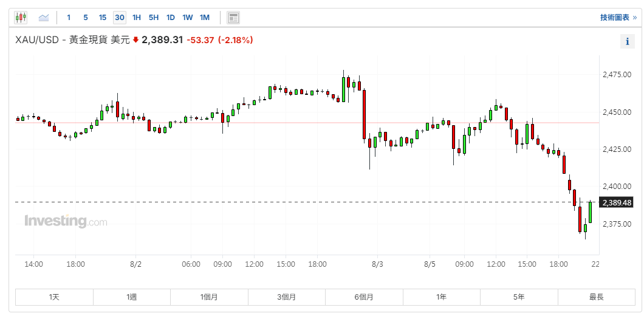Switch to the 5H interval
644x316 pixels.
click(x=154, y=18)
